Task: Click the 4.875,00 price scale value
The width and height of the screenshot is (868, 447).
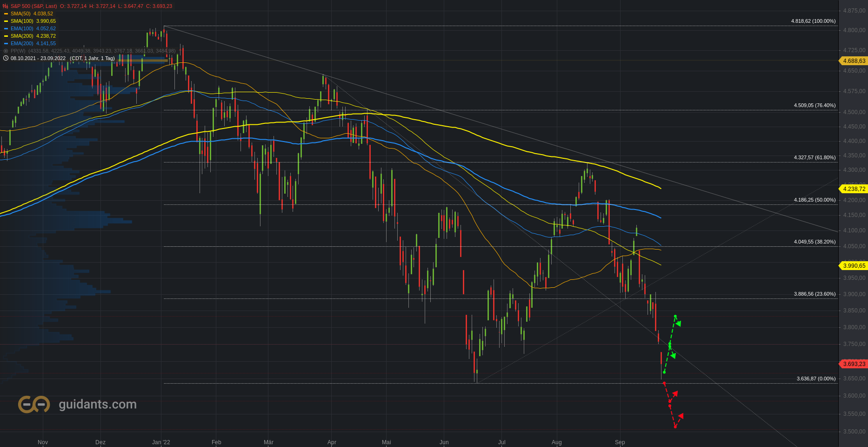Action: click(854, 11)
